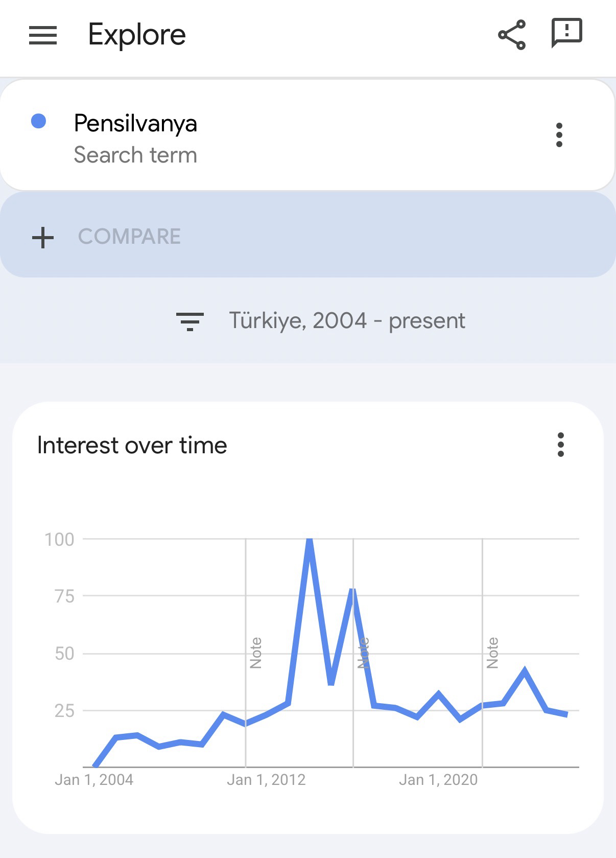Click the plus icon beside Compare

coord(43,238)
